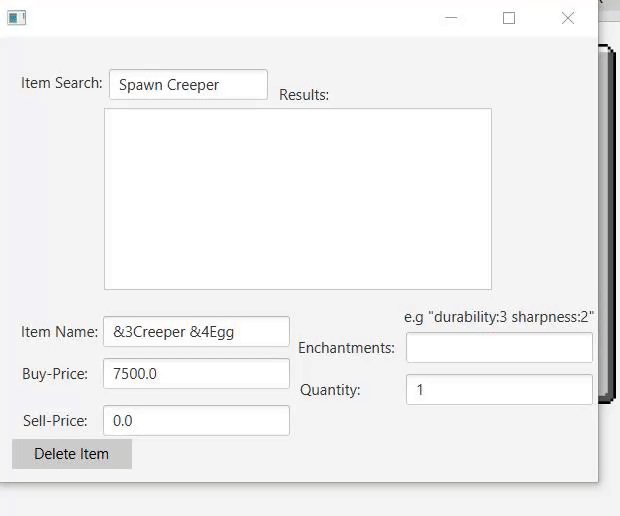This screenshot has height=516, width=620.
Task: Click the "Quantity:" label
Action: pyautogui.click(x=330, y=390)
